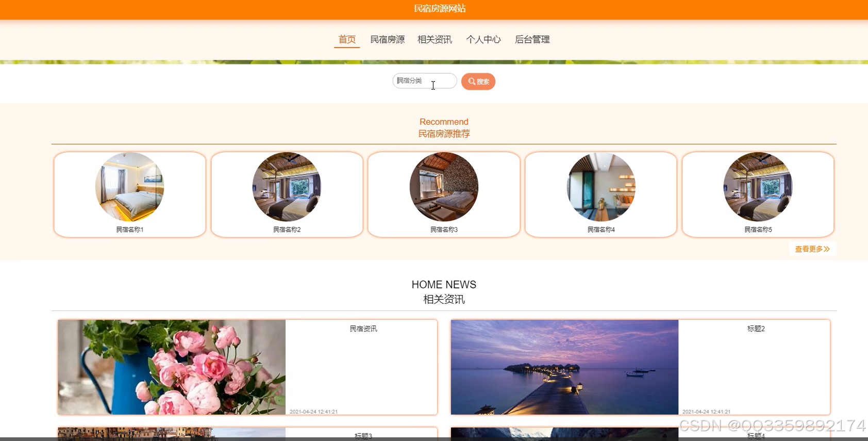The height and width of the screenshot is (441, 868).
Task: Open 后台管理 navigation item
Action: [x=532, y=39]
